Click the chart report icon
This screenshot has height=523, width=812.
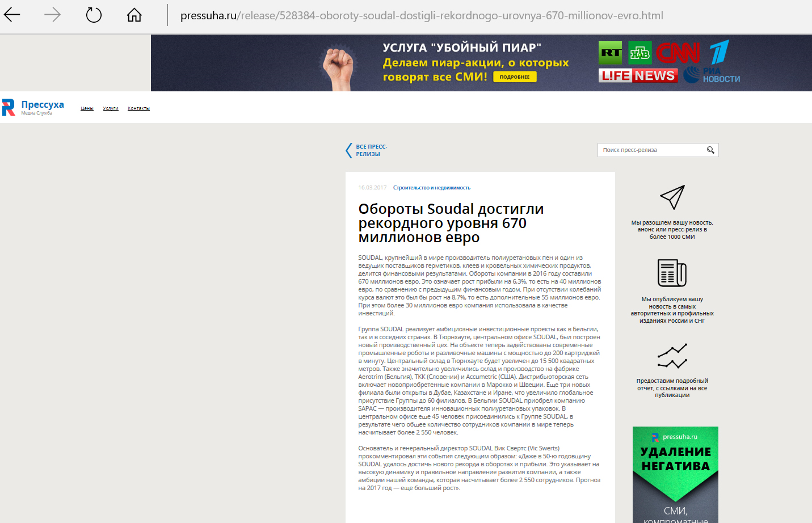672,356
